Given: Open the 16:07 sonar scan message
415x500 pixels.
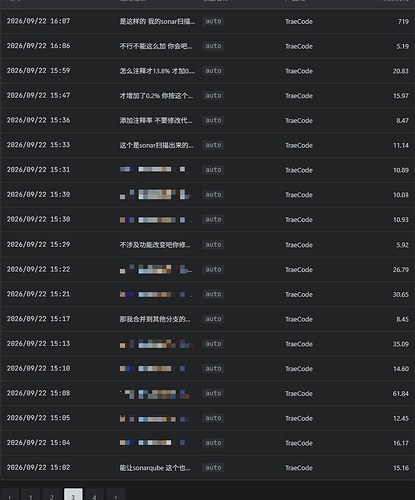Looking at the screenshot, I should pos(157,21).
